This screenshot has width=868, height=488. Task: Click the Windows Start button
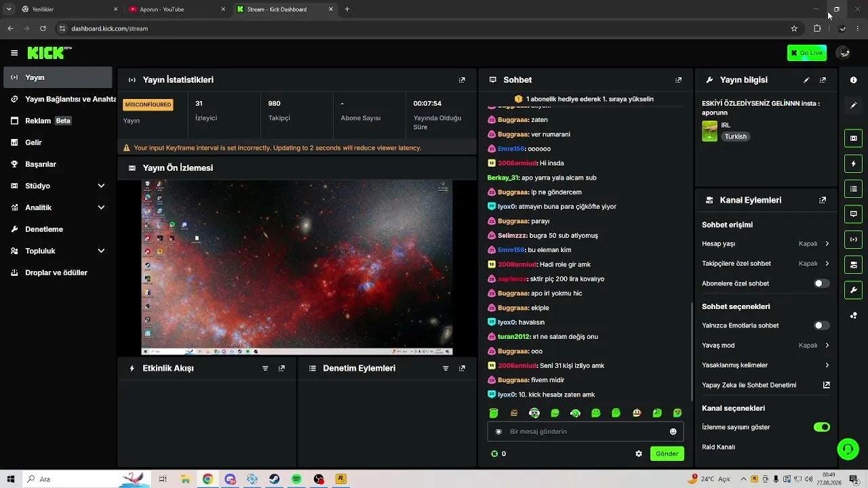tap(11, 479)
